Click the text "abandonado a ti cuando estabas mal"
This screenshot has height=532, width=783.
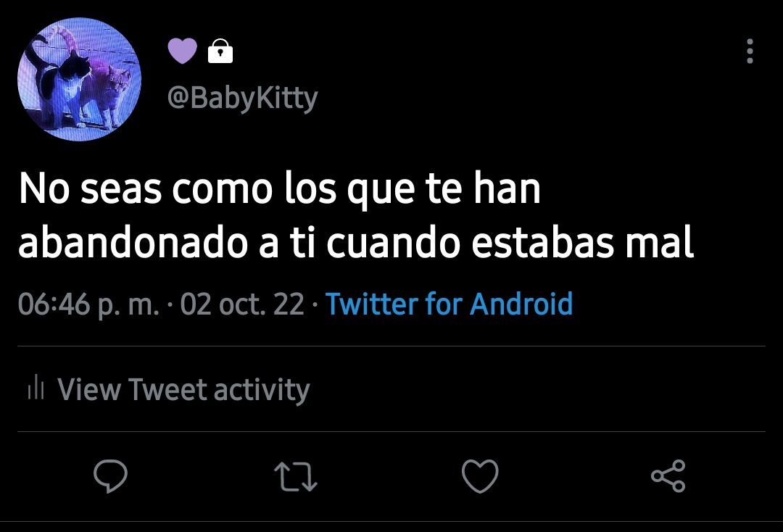356,242
